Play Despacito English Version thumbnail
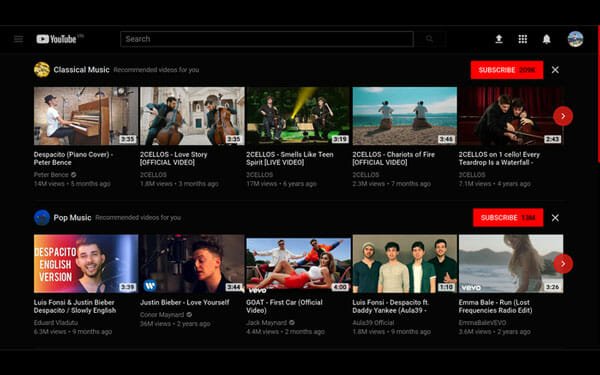600x375 pixels. click(86, 264)
